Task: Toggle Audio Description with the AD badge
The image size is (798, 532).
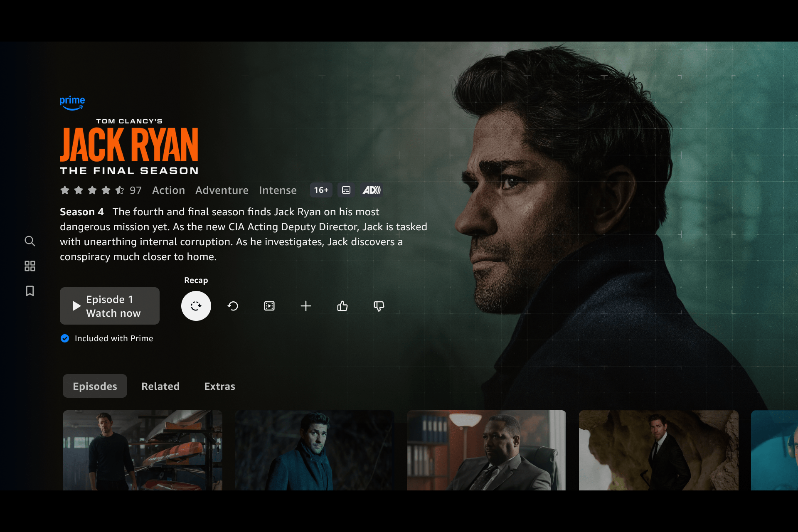Action: [372, 190]
